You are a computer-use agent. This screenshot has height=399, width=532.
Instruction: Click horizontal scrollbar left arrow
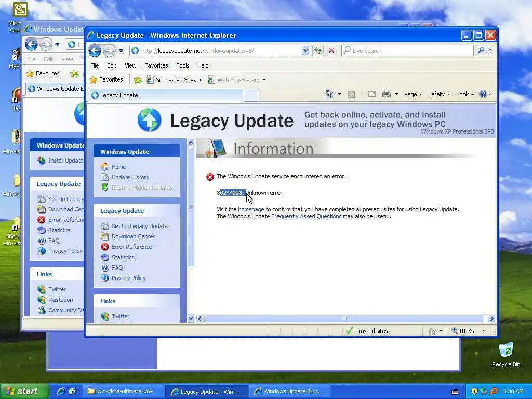200,318
